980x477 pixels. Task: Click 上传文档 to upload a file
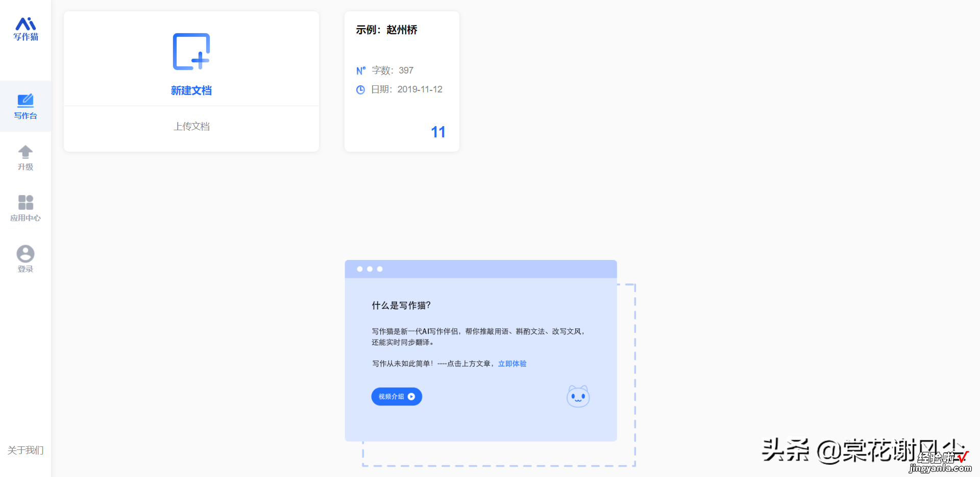pyautogui.click(x=191, y=126)
